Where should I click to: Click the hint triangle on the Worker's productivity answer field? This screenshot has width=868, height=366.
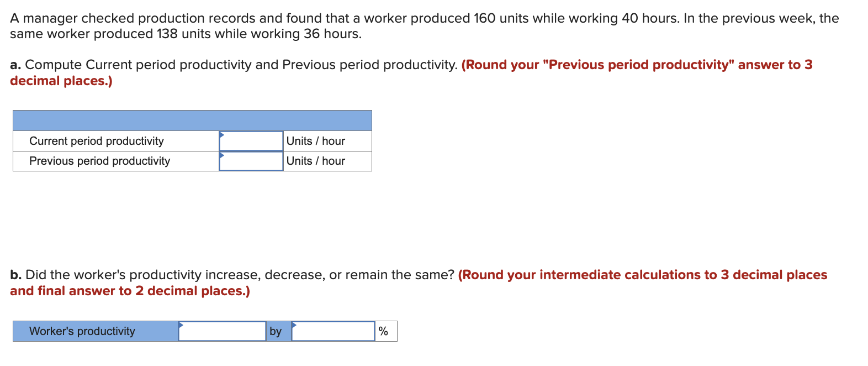coord(181,324)
